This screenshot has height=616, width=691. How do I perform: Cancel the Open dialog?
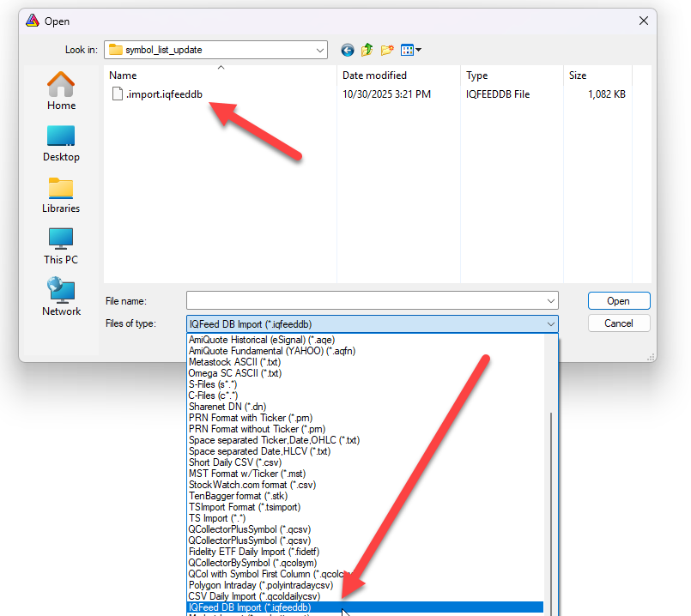(618, 323)
